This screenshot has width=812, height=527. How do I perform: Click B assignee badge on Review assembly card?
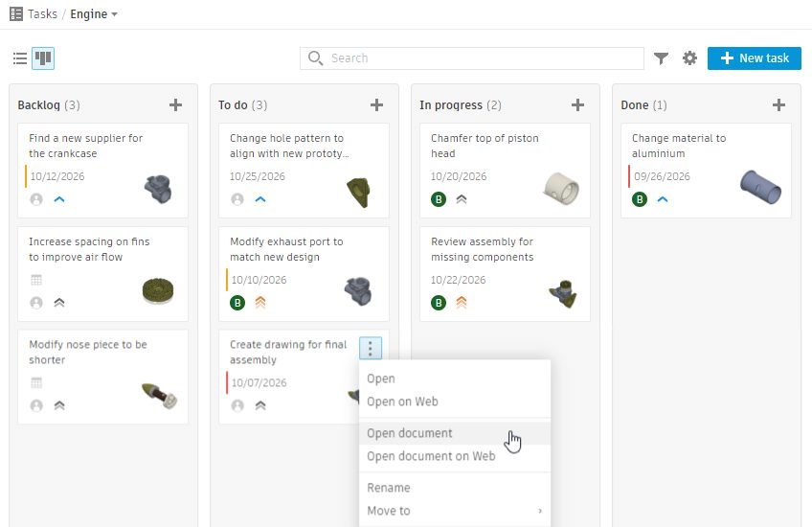[x=439, y=303]
